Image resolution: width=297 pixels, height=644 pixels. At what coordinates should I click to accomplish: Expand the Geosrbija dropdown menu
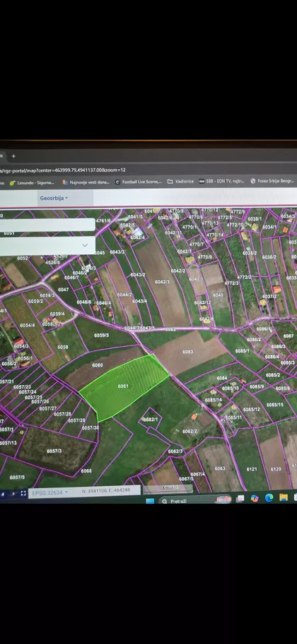[54, 198]
